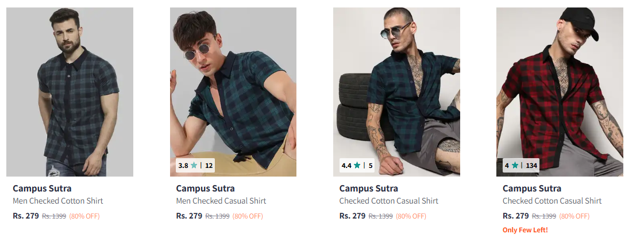Click the Rs. 279 price of the first product
Image resolution: width=644 pixels, height=245 pixels.
click(26, 216)
